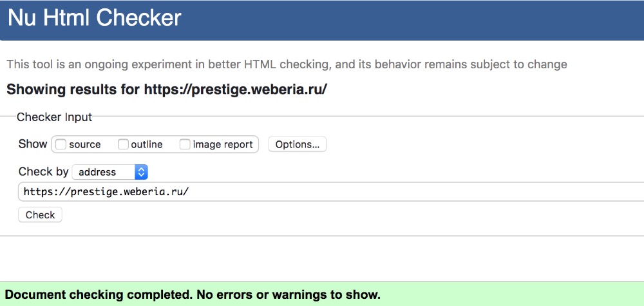
Task: Tick the image report checkbox
Action: pos(185,145)
